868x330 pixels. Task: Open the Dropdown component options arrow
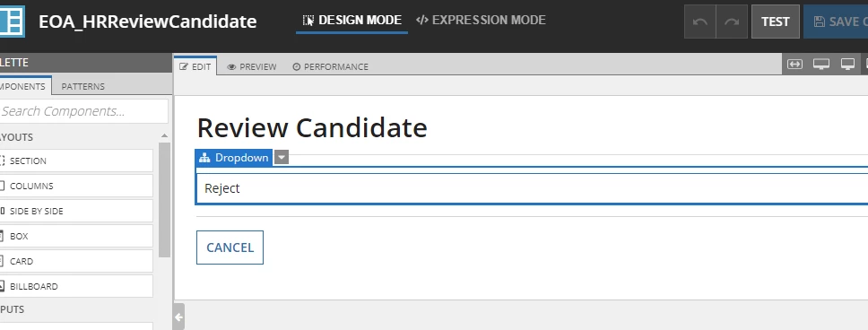click(282, 158)
